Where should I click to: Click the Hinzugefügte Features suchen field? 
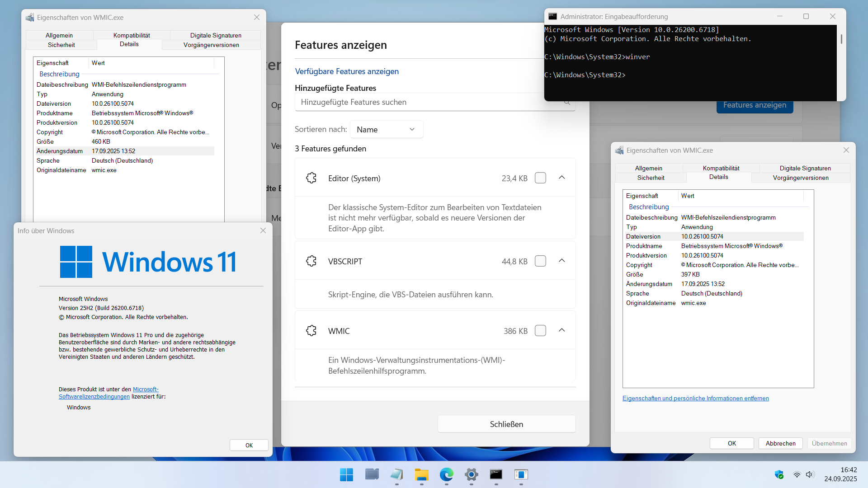[x=425, y=102]
